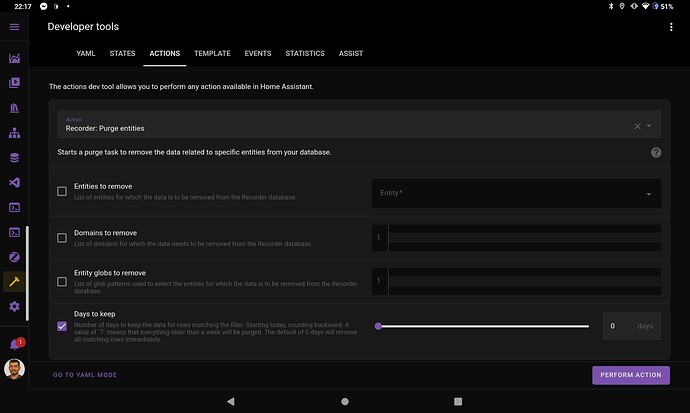
Task: Open Settings gear in sidebar
Action: [14, 307]
